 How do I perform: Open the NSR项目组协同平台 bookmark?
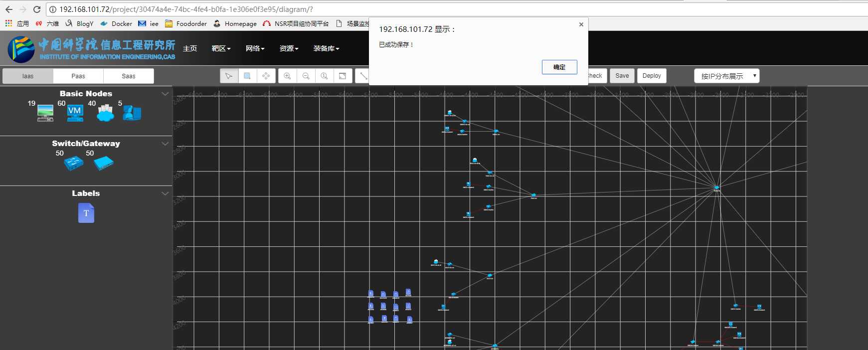[296, 23]
